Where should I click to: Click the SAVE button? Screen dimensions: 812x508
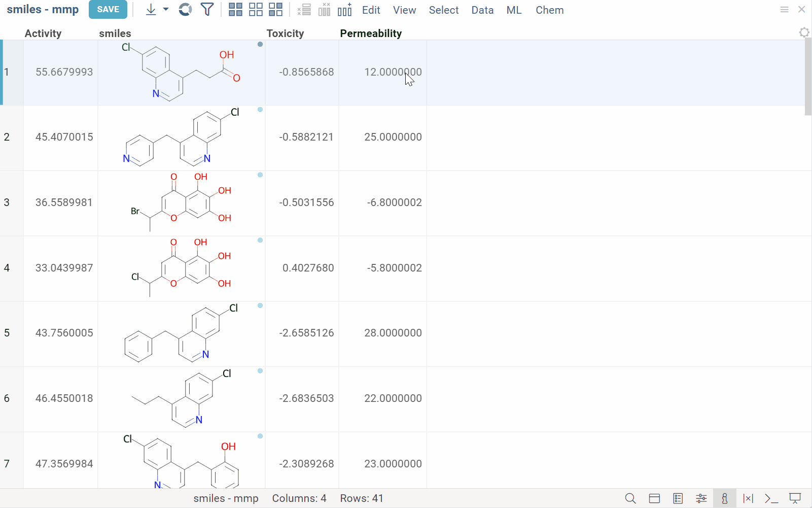tap(108, 10)
